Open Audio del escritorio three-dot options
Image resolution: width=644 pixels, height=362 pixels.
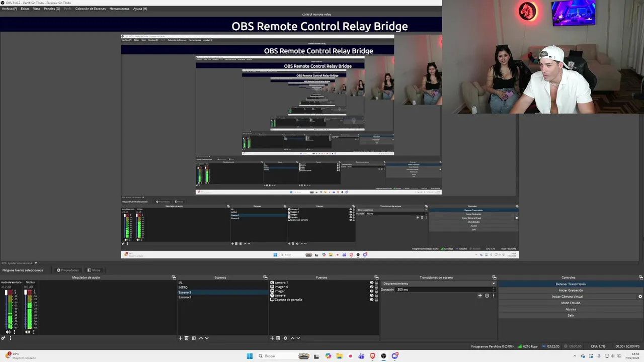point(14,332)
